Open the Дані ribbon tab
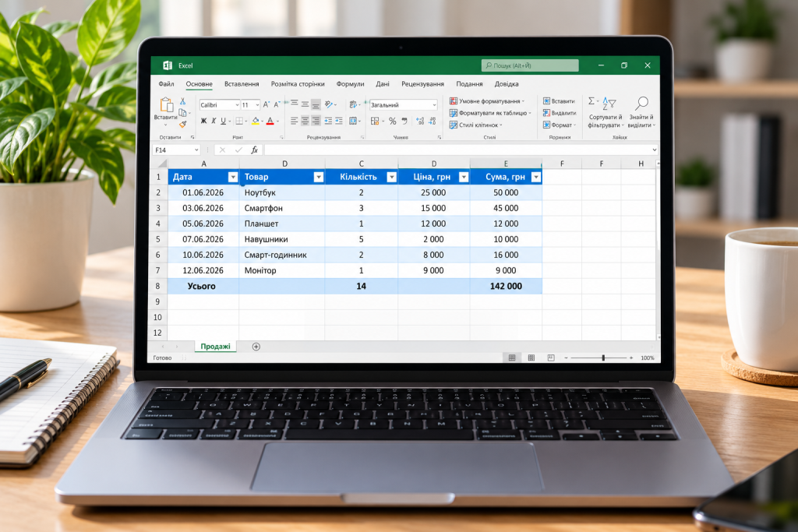798x532 pixels. (x=383, y=84)
